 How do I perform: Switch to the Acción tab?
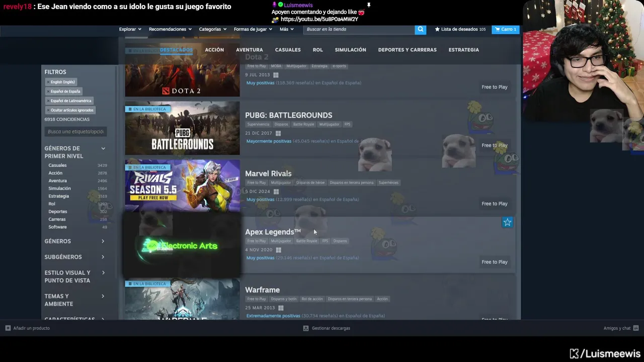(x=214, y=50)
